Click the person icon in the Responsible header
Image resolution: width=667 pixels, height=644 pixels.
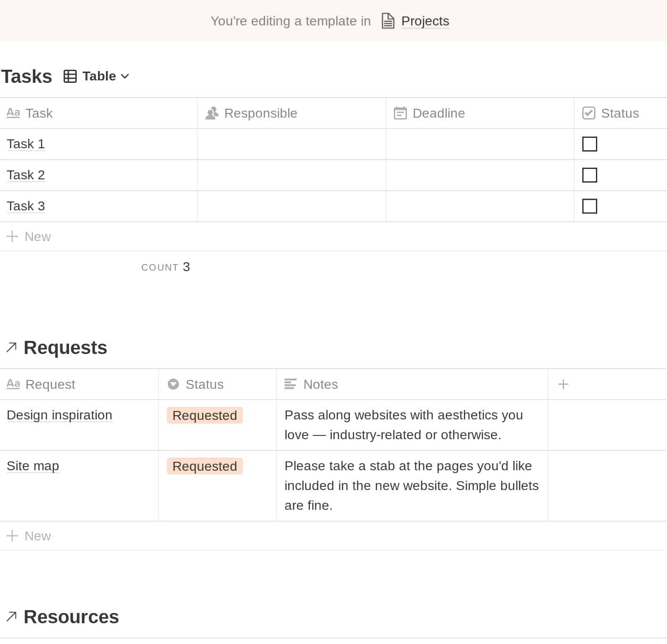pyautogui.click(x=211, y=113)
